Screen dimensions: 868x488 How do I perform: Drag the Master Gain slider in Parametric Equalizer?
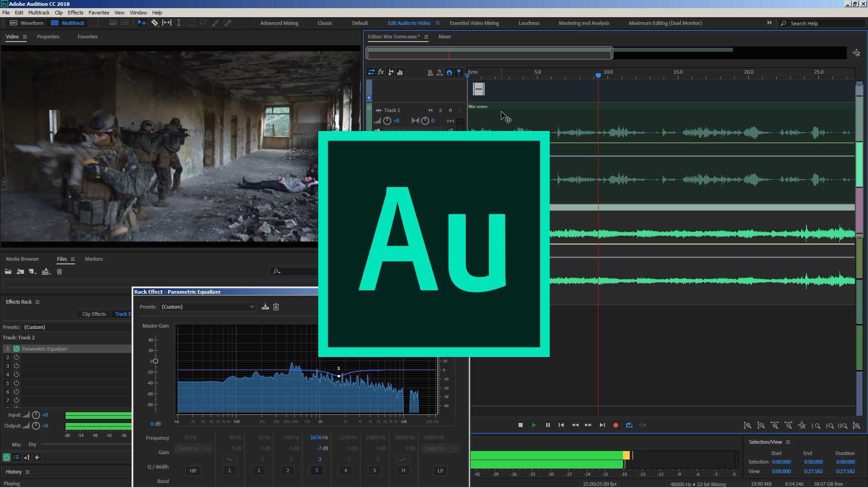155,361
